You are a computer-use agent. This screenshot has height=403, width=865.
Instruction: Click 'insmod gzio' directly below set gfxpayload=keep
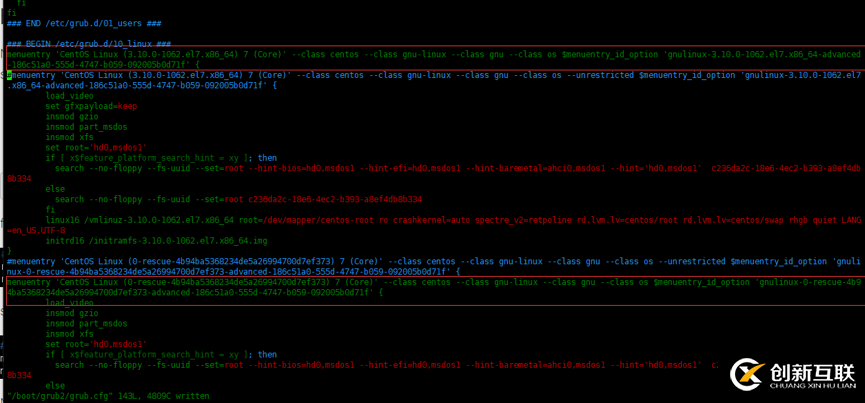click(71, 116)
